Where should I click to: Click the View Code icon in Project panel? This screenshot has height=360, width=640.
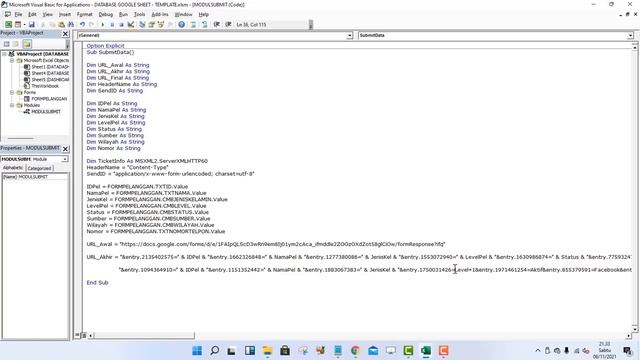[x=7, y=44]
